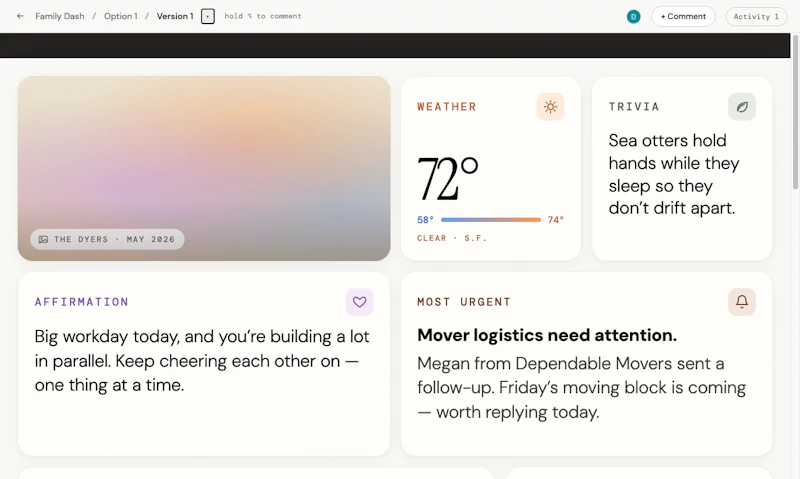Click the MOST URGENT heading

[x=464, y=302]
